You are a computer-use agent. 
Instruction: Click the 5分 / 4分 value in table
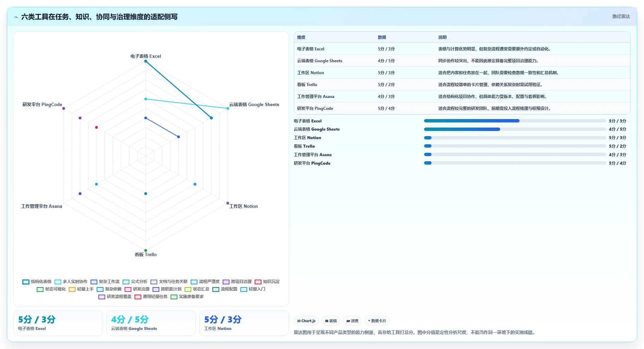[386, 109]
